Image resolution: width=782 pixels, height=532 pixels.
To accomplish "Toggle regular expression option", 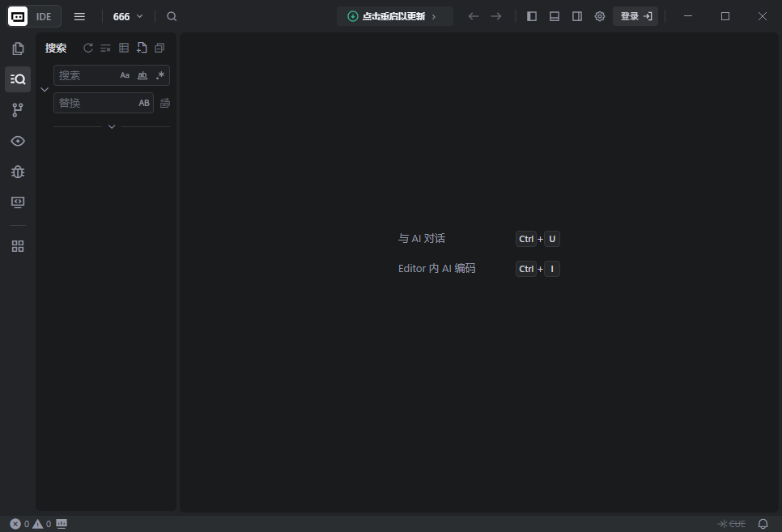I will [x=160, y=75].
